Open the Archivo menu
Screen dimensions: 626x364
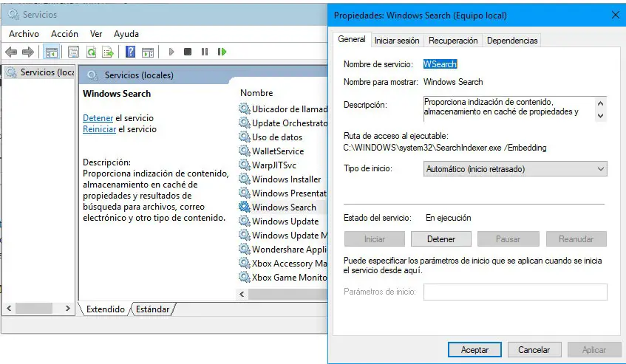pyautogui.click(x=24, y=34)
